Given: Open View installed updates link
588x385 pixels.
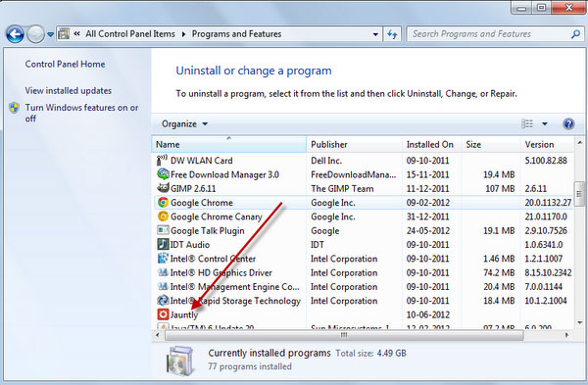Looking at the screenshot, I should tap(69, 91).
